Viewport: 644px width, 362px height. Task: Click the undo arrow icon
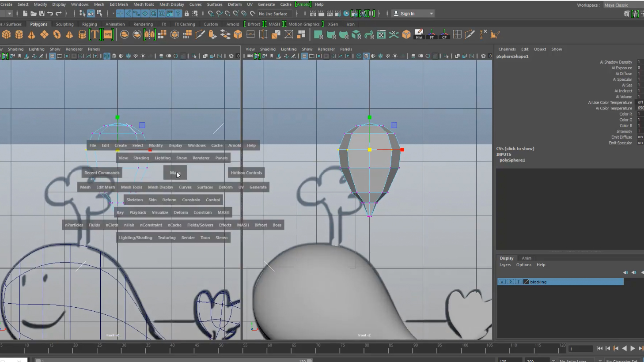[50, 14]
